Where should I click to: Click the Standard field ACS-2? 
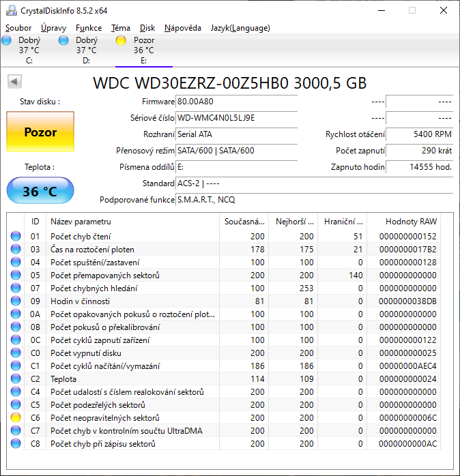(x=314, y=183)
